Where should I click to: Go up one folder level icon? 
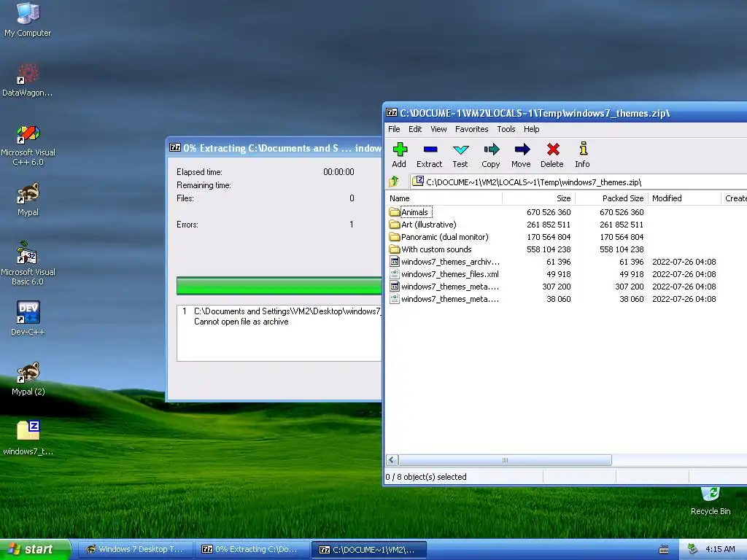pos(394,182)
